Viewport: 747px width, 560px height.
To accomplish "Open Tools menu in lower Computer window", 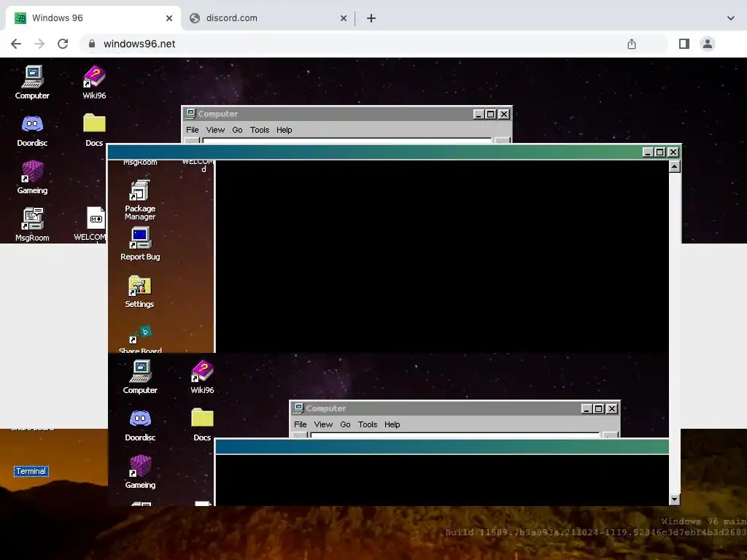I will (x=368, y=424).
